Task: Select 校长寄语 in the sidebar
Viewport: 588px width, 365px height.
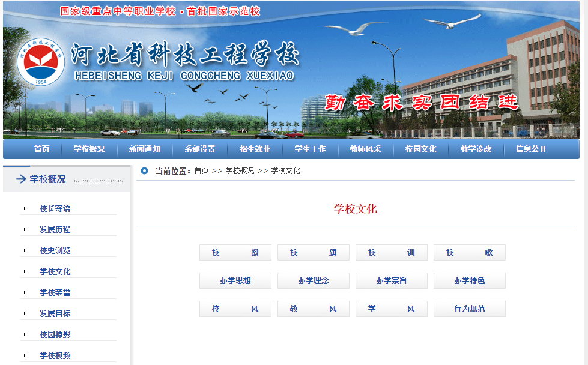Action: 55,208
